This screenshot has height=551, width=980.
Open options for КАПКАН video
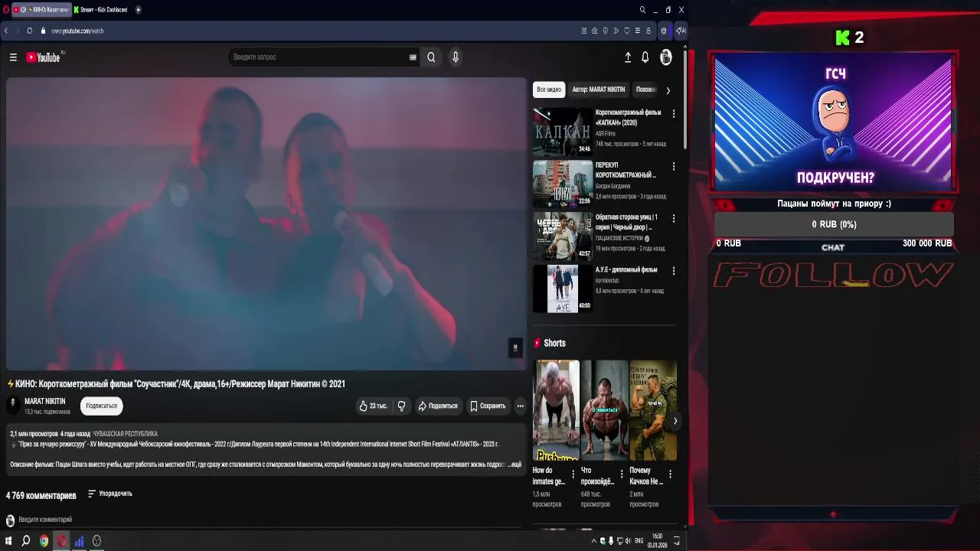point(674,113)
